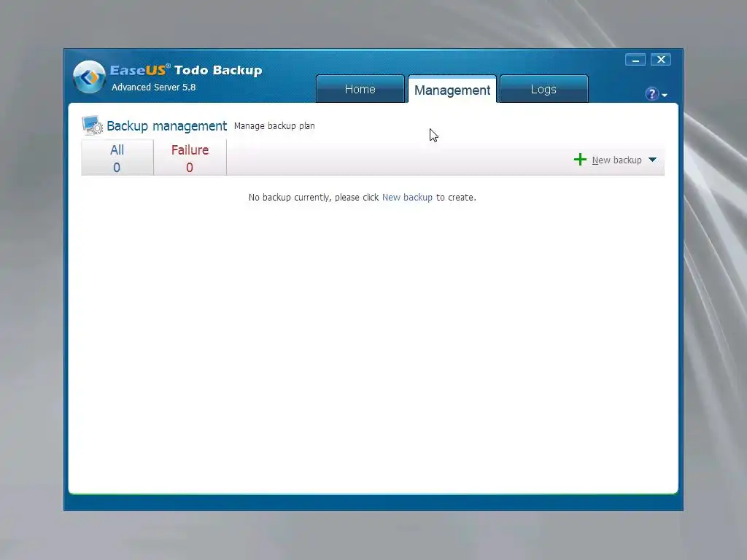Expand the New backup dropdown arrow

653,160
